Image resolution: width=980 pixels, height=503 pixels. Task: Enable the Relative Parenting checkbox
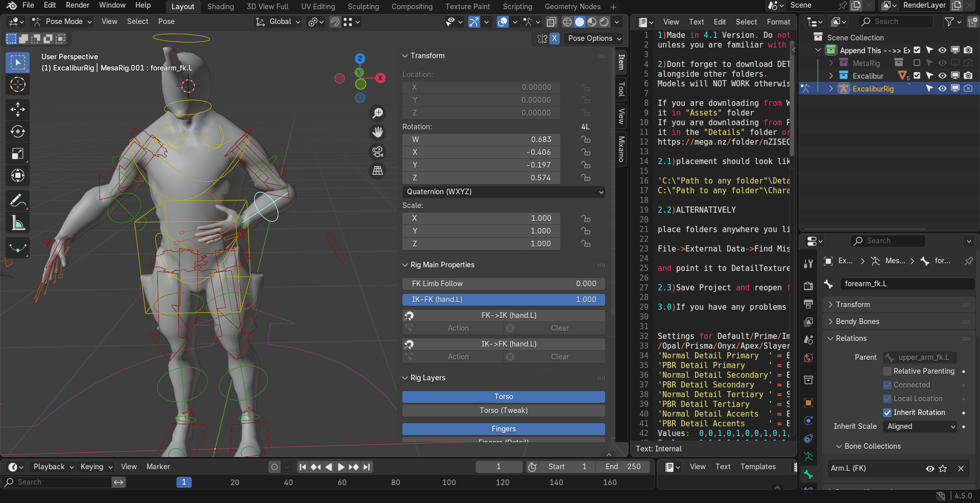click(888, 371)
